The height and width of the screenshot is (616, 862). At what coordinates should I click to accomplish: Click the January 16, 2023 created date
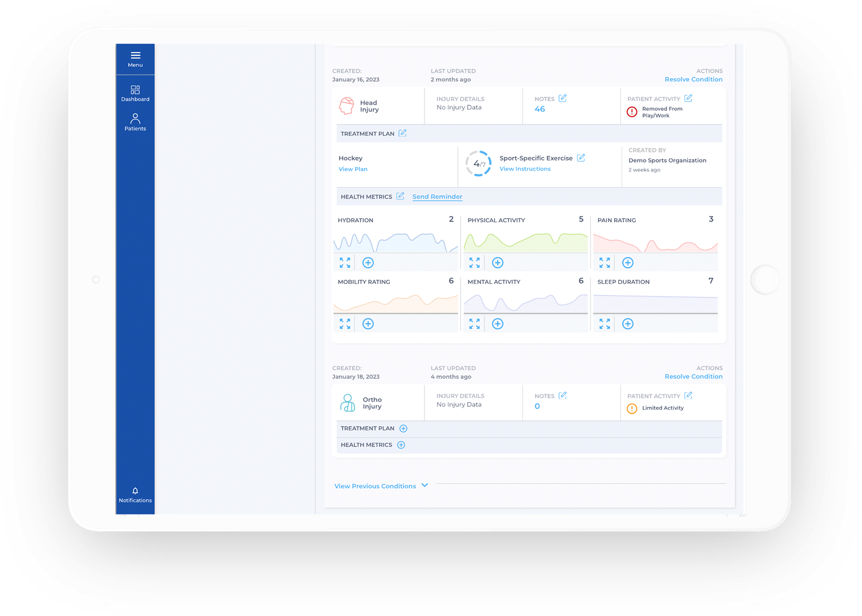click(x=356, y=80)
